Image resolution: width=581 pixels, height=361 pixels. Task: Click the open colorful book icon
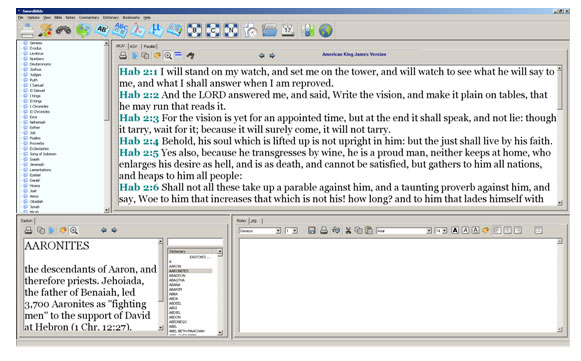pyautogui.click(x=175, y=30)
